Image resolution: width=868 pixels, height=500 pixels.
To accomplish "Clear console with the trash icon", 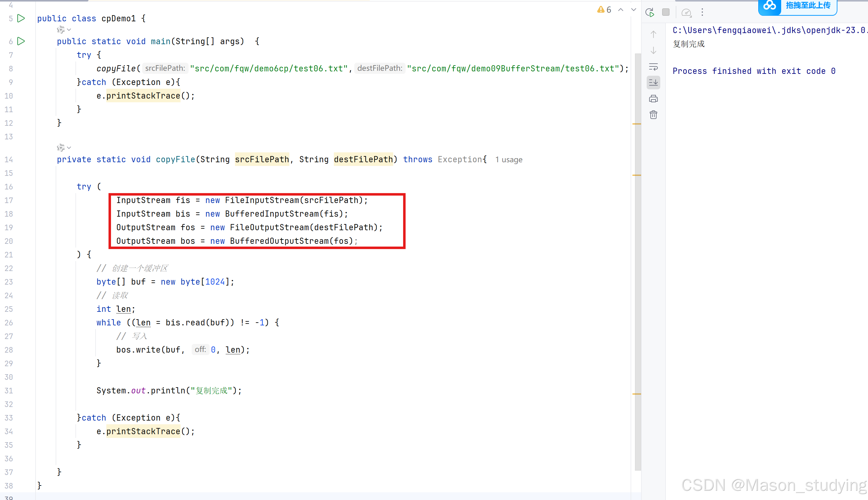I will click(x=653, y=115).
